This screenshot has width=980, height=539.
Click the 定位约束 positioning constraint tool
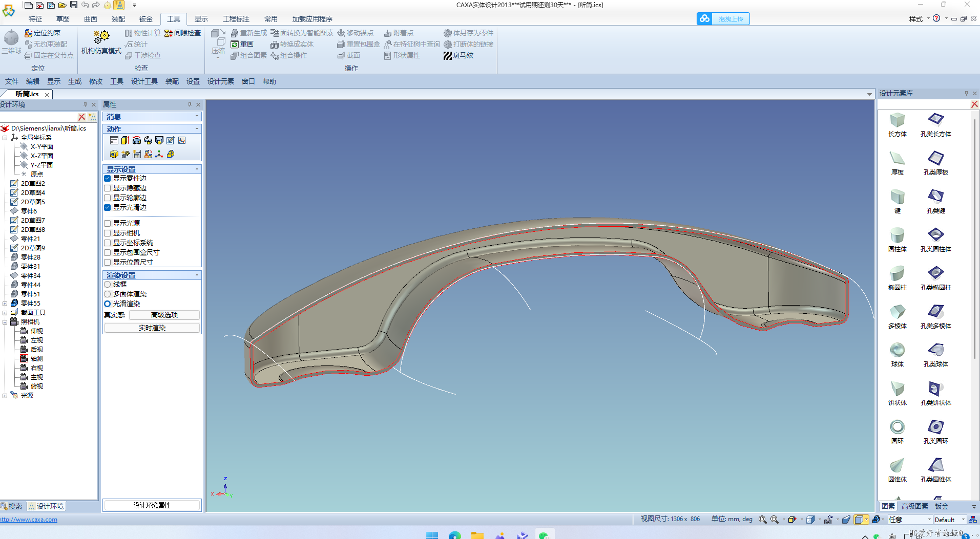43,33
